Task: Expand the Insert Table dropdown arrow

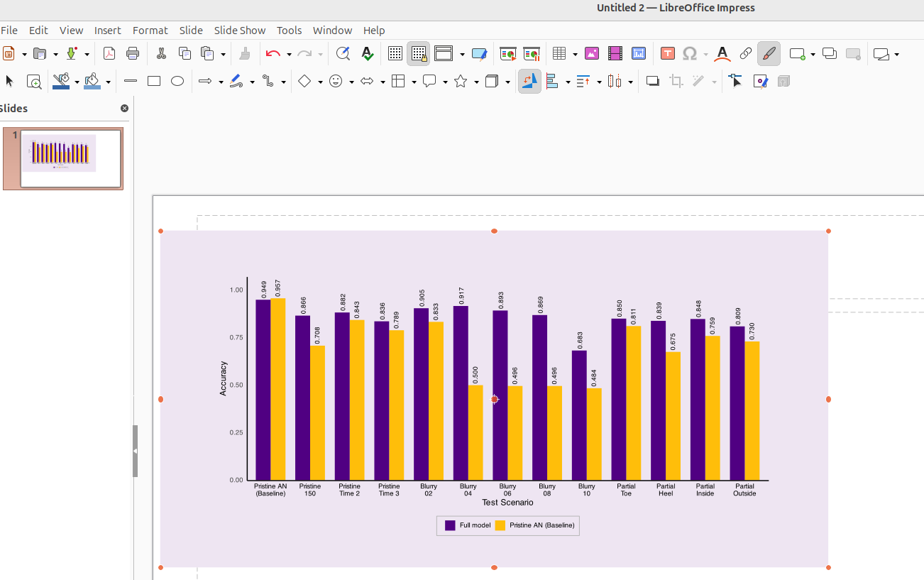Action: (x=575, y=54)
